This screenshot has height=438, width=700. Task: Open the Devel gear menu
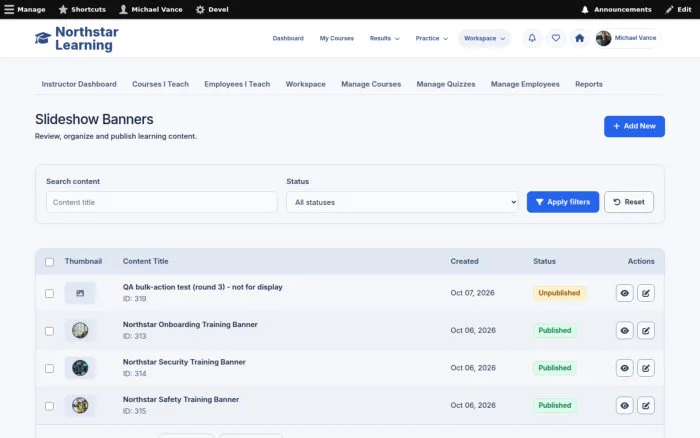[x=212, y=9]
